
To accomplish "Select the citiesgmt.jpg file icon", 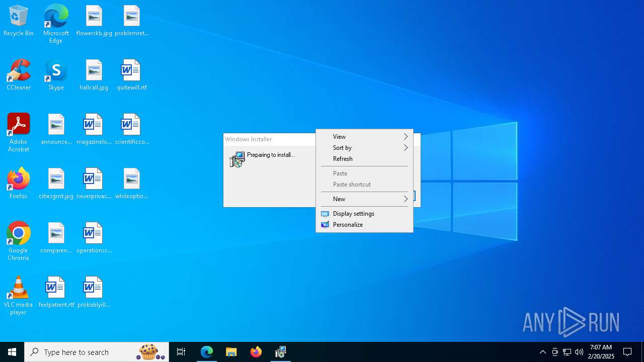I will [x=56, y=184].
